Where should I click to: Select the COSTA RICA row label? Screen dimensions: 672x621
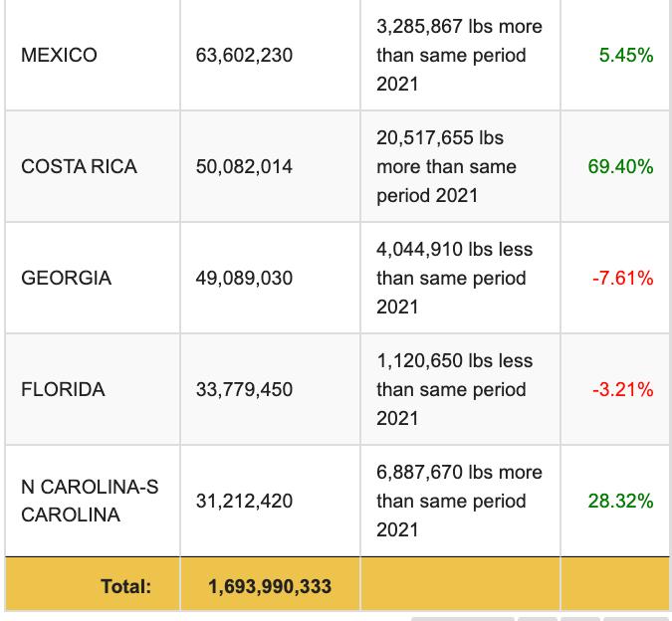coord(79,166)
